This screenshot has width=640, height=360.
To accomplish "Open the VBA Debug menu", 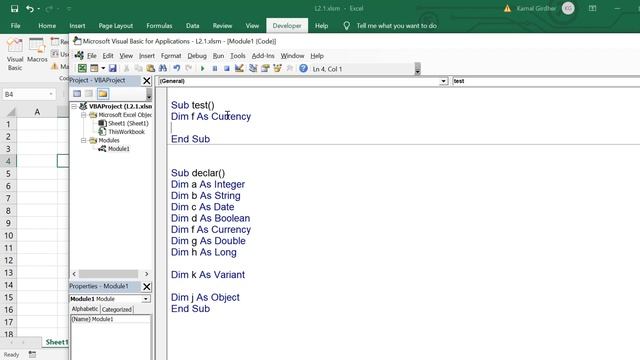I will tap(197, 56).
